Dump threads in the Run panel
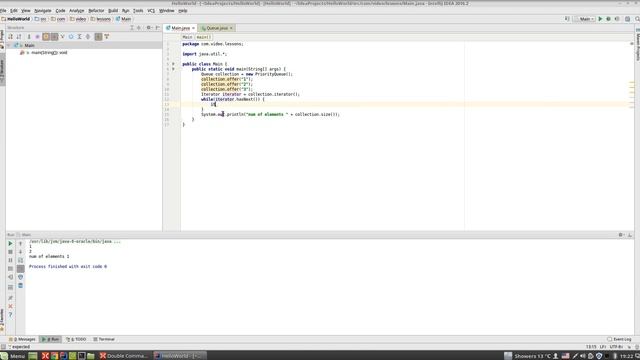Image resolution: width=640 pixels, height=360 pixels. [x=10, y=269]
